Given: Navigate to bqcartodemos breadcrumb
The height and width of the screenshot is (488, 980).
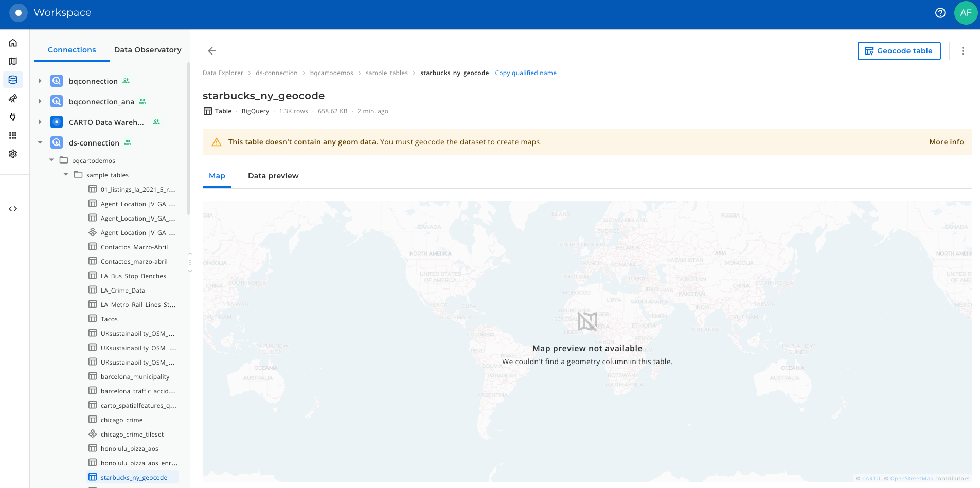Looking at the screenshot, I should [331, 73].
